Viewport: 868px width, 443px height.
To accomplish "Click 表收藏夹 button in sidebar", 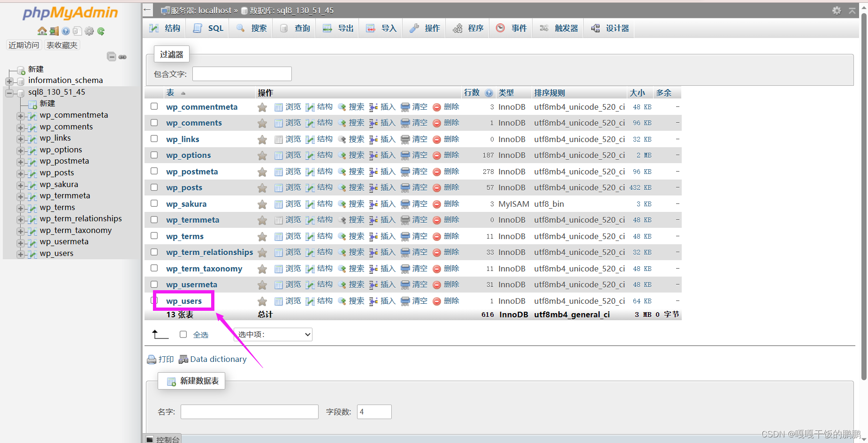I will pos(62,45).
